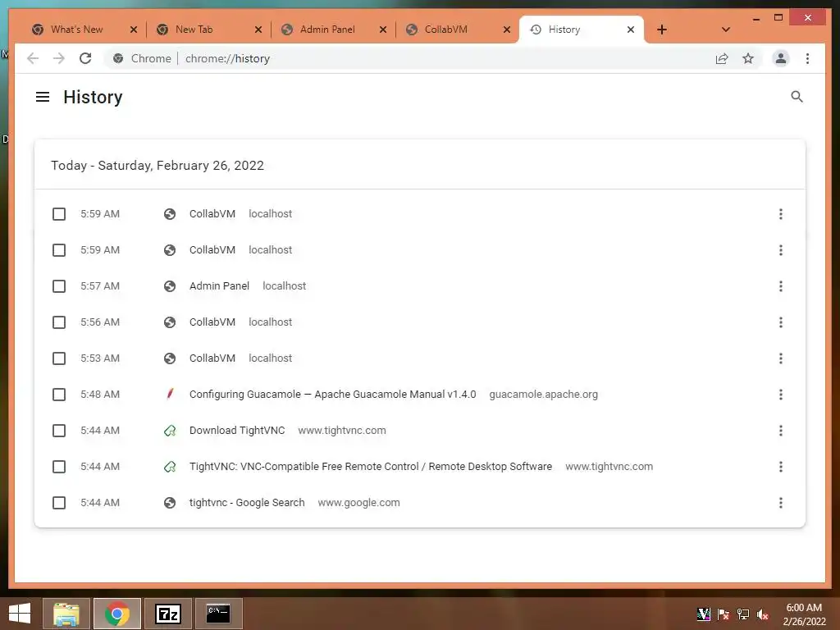Image resolution: width=840 pixels, height=630 pixels.
Task: Check the TightVNC Remote Control entry
Action: (59, 467)
